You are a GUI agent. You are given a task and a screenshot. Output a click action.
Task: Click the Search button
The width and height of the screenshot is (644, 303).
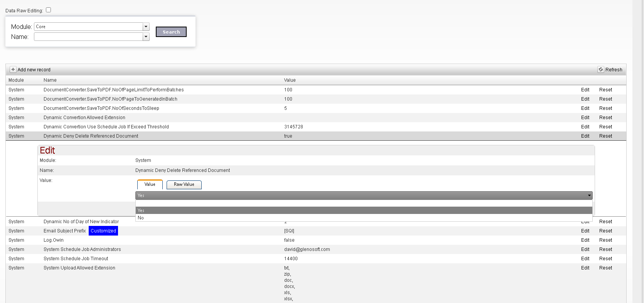(171, 32)
